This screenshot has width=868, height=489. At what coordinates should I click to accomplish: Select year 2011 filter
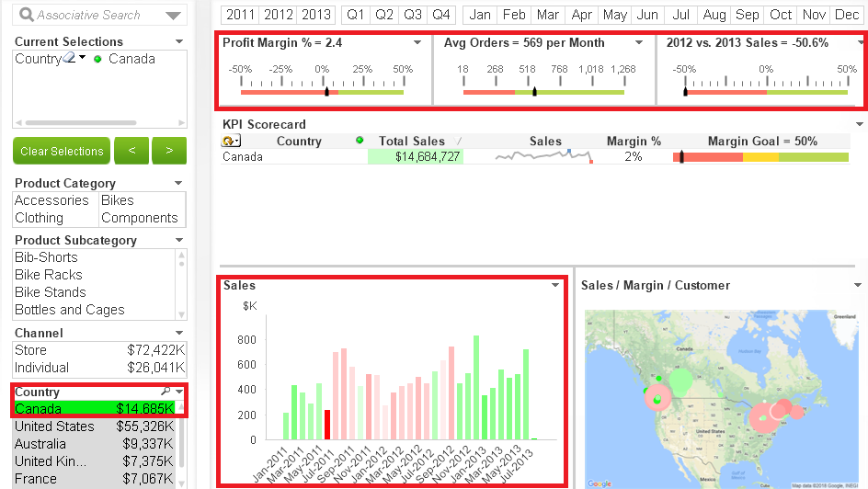240,15
